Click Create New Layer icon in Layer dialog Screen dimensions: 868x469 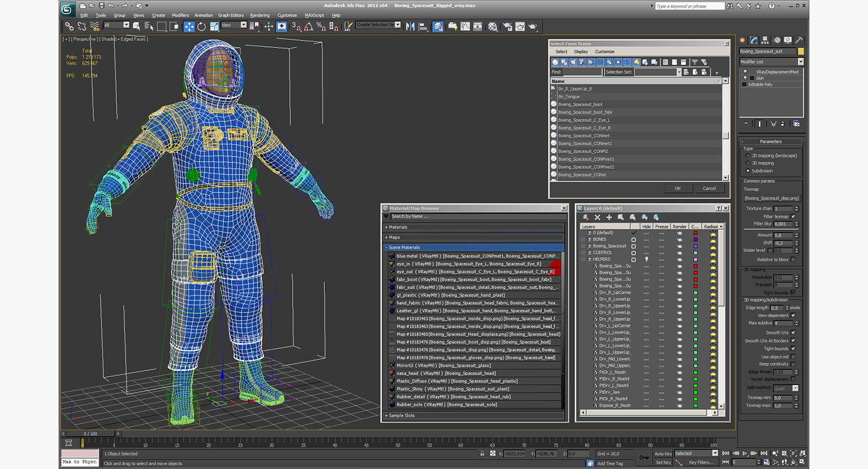tap(585, 217)
